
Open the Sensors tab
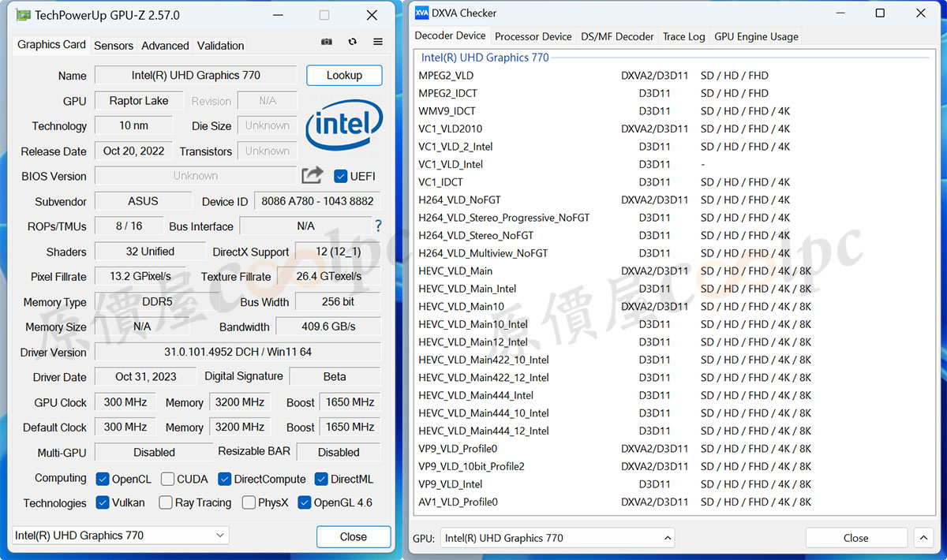point(114,46)
